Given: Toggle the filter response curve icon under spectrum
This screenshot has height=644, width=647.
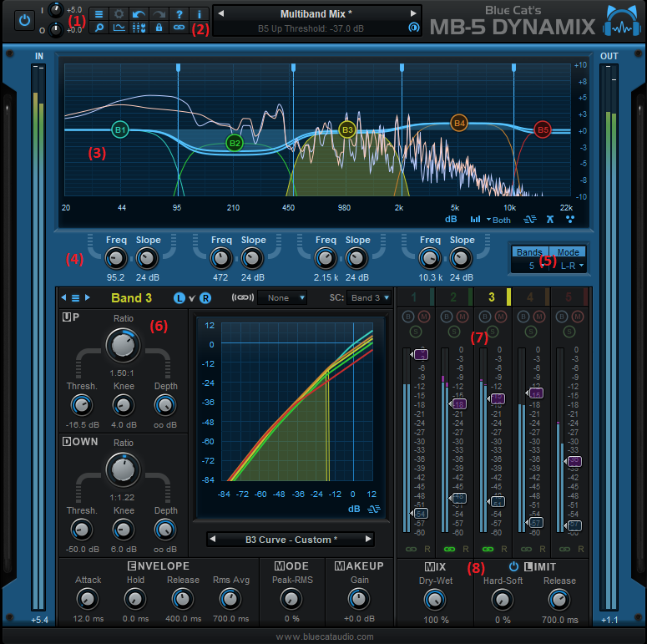Looking at the screenshot, I should pos(530,219).
